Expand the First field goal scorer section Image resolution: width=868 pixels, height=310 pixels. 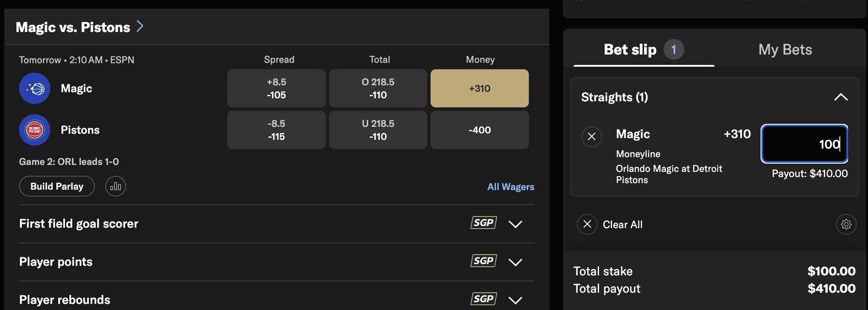(x=515, y=223)
